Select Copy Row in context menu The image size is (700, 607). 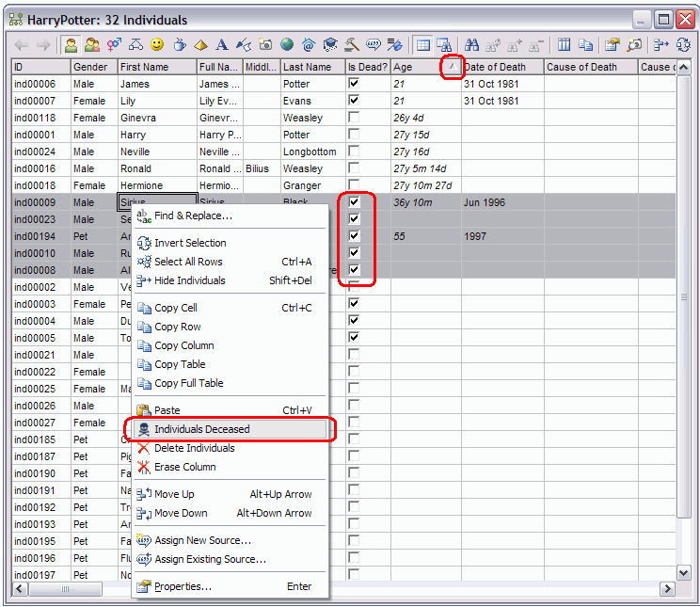pos(178,327)
